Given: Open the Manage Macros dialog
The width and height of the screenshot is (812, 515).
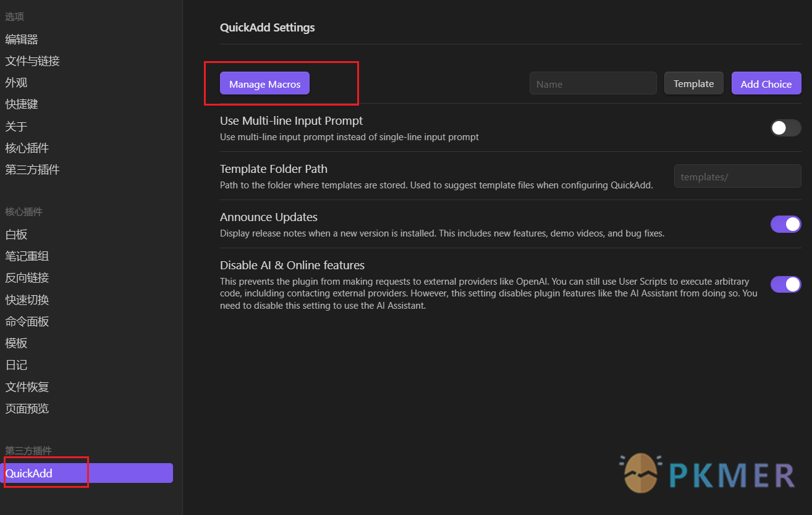Looking at the screenshot, I should (x=264, y=83).
